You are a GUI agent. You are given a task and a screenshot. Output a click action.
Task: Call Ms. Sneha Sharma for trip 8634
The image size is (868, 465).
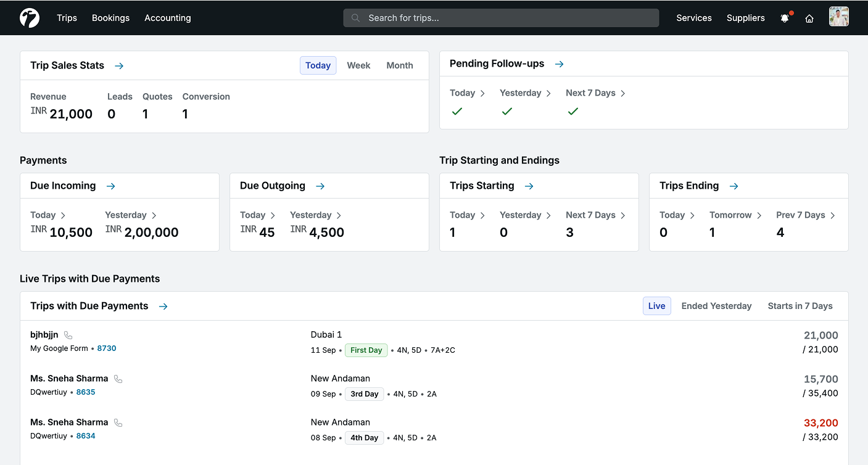click(118, 422)
